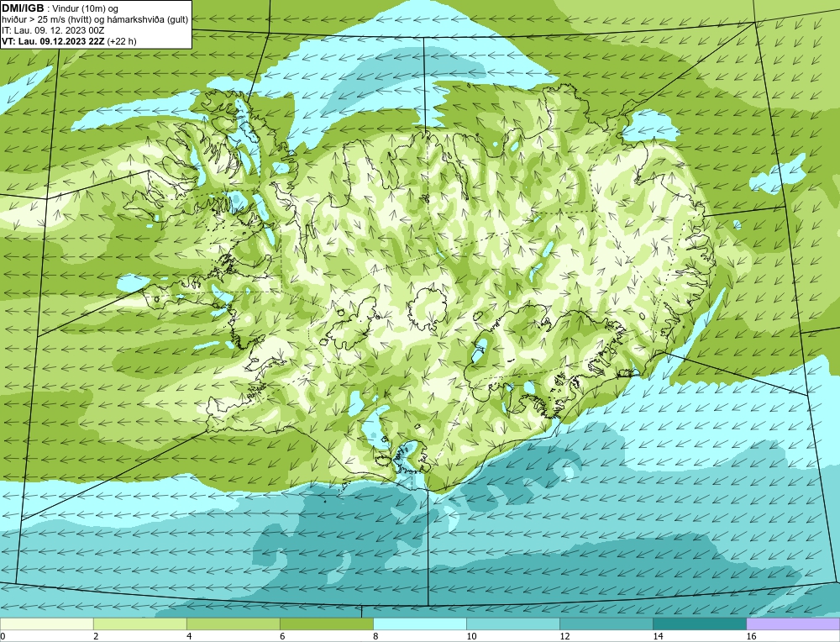This screenshot has height=642, width=840.
Task: Click the lavender above-16 m/s legend swatch
Action: pos(793,624)
